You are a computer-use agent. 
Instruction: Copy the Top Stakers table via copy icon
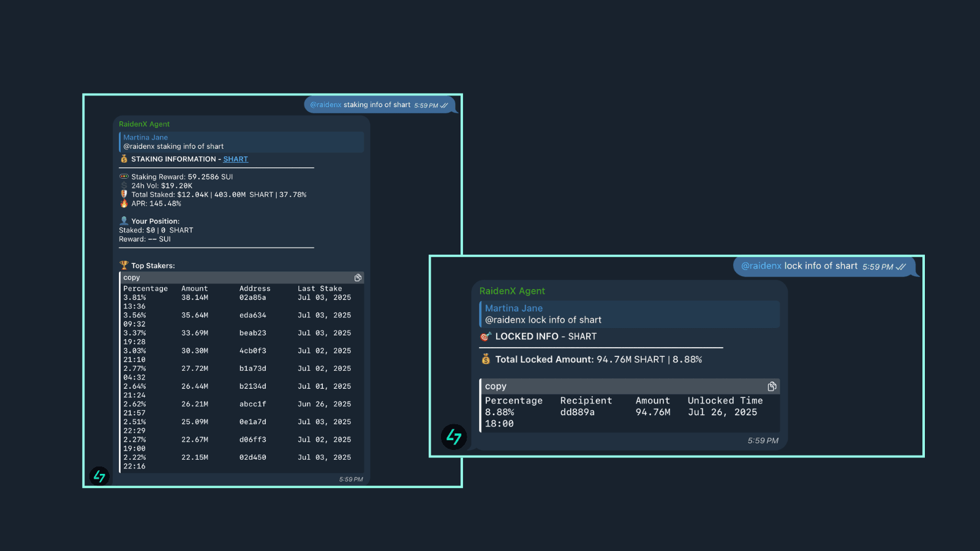click(358, 277)
